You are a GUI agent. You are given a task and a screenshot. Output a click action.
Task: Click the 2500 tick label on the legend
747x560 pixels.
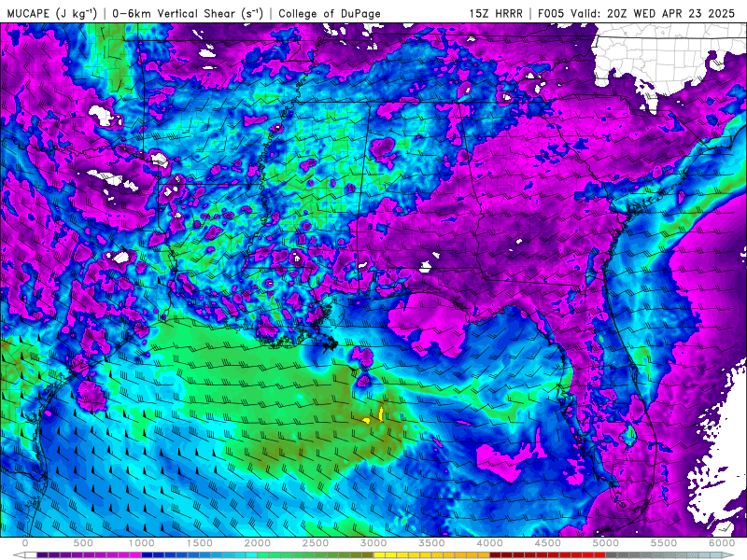coord(316,543)
